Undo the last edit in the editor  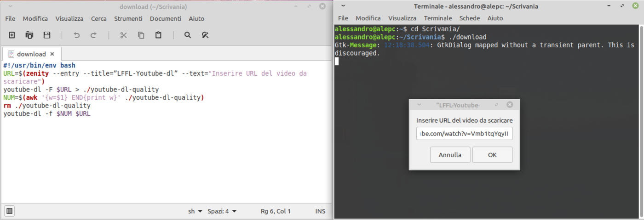tap(77, 35)
